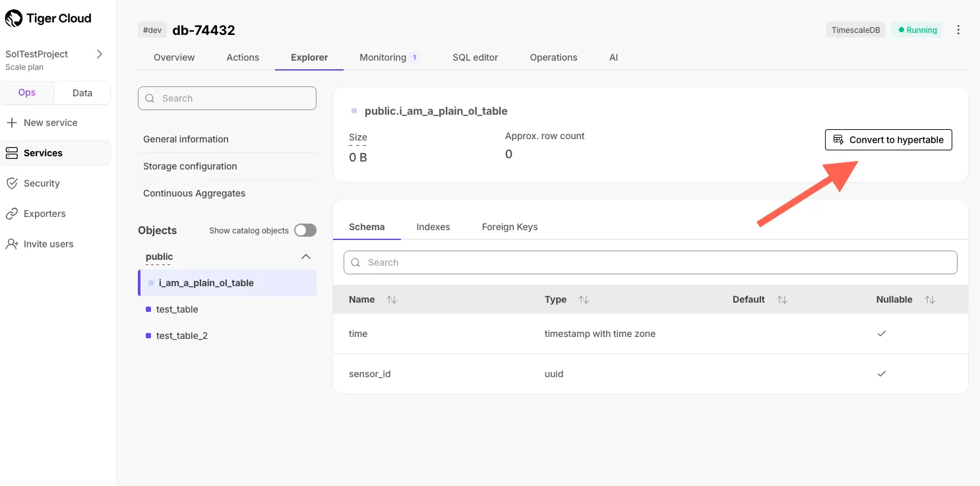Click 'timestamp with time zone' type cell
Screen dimensions: 980x486
(600, 334)
